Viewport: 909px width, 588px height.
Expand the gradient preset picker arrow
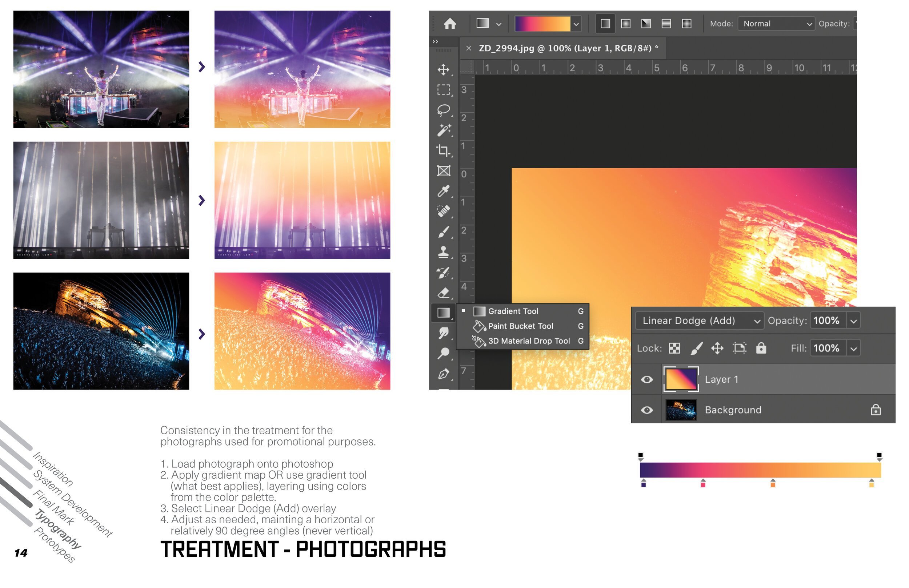point(576,24)
